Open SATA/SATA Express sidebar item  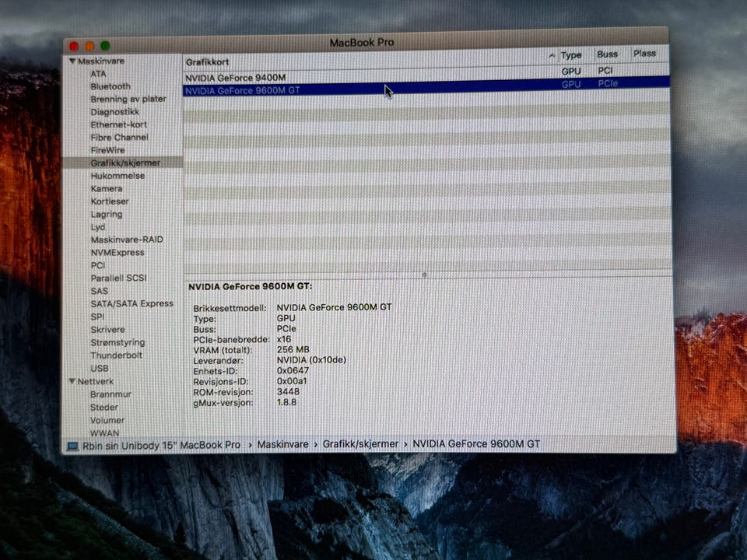pos(132,304)
